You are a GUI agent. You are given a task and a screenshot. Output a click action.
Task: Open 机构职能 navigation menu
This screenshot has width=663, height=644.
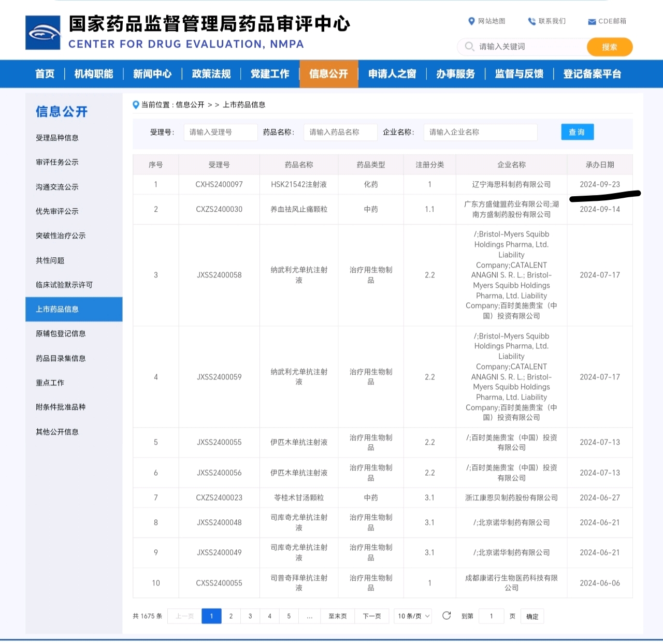[94, 74]
